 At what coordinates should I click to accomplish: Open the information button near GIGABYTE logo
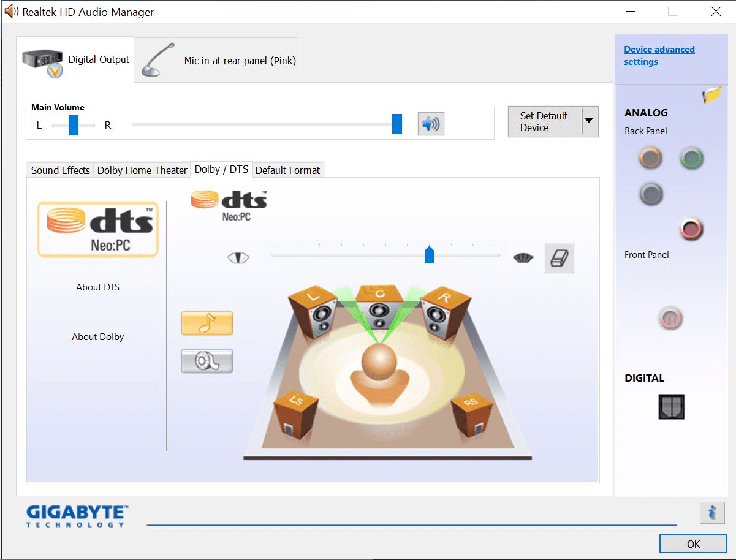[711, 513]
